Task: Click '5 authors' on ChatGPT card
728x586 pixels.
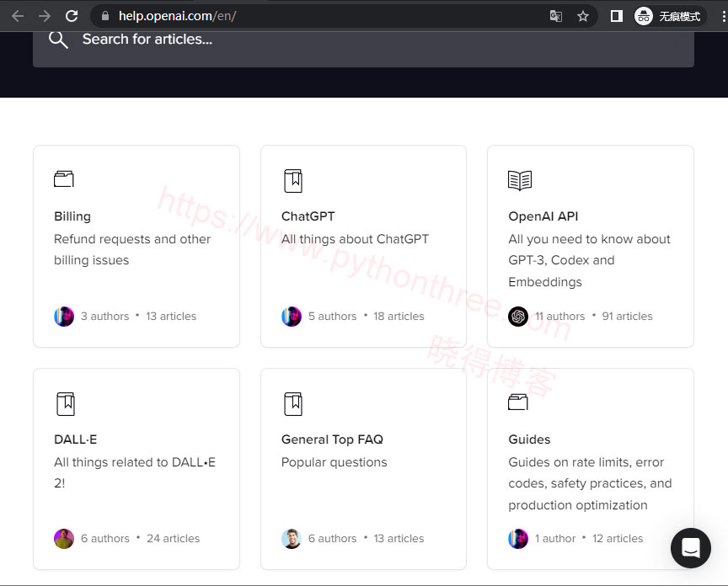Action: coord(333,317)
